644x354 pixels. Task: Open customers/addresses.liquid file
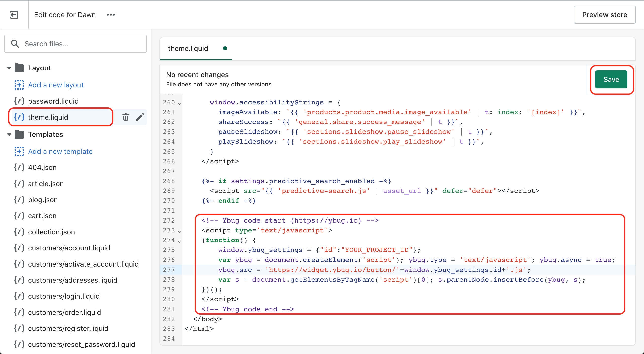point(73,280)
